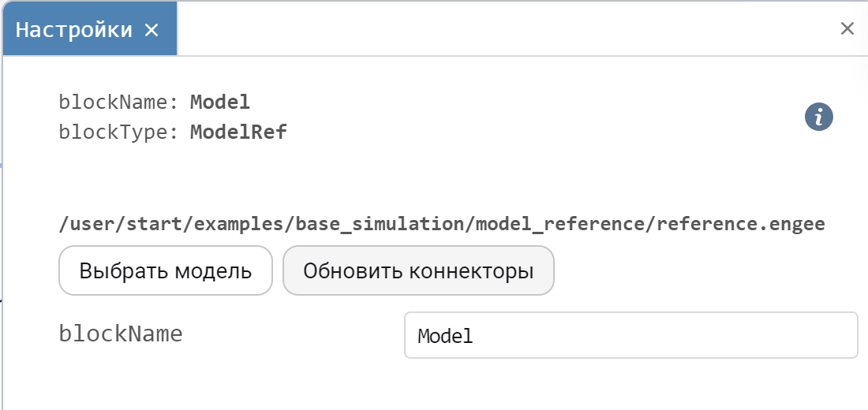The image size is (868, 410).
Task: Click the blockName label beside the input
Action: pos(121,334)
